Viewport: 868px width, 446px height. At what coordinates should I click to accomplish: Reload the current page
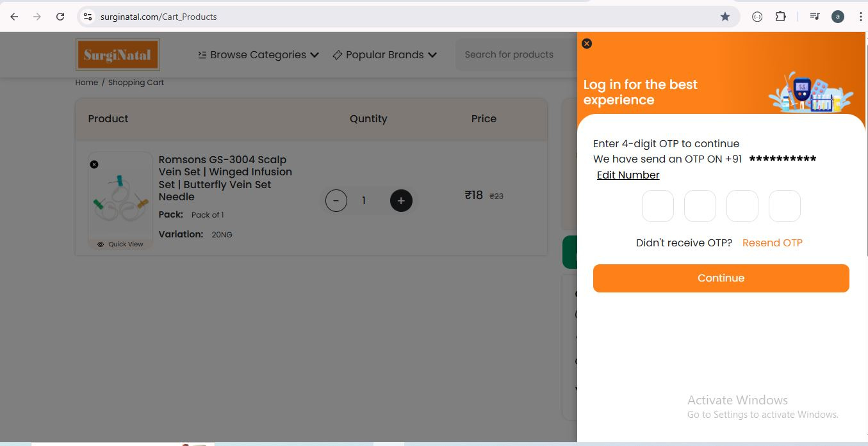(60, 17)
